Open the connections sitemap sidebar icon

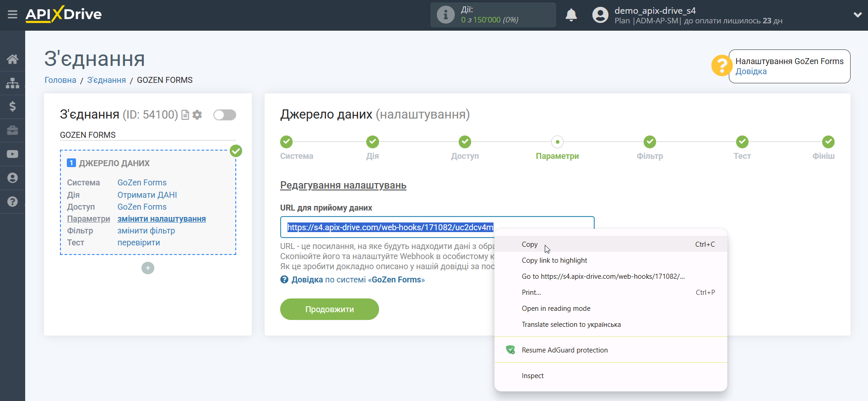click(x=12, y=83)
